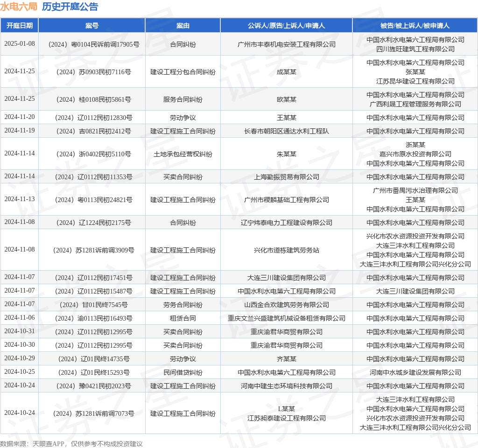Click plaintiff 朱某某
Image resolution: width=478 pixels, height=448 pixels.
(287, 154)
